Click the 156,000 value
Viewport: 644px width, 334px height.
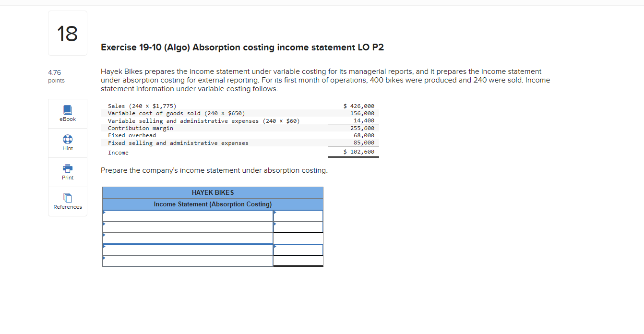[362, 113]
